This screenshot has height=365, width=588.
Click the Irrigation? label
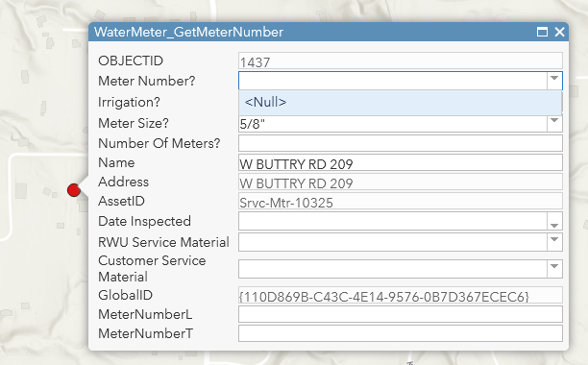point(129,103)
